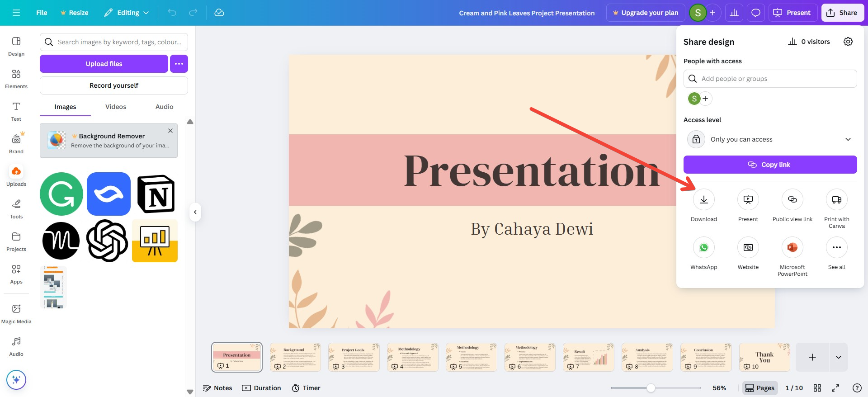Choose the Website share option
The width and height of the screenshot is (868, 397).
click(748, 254)
